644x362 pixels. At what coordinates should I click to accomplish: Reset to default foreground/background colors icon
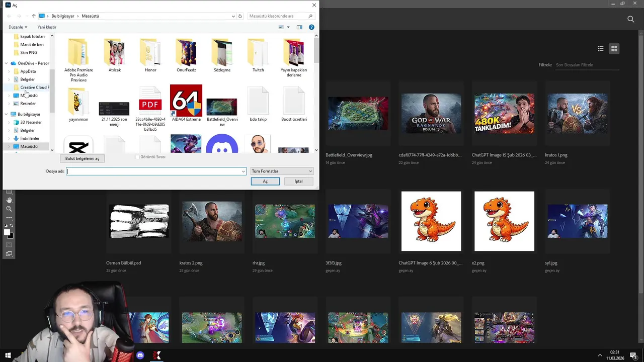point(6,227)
